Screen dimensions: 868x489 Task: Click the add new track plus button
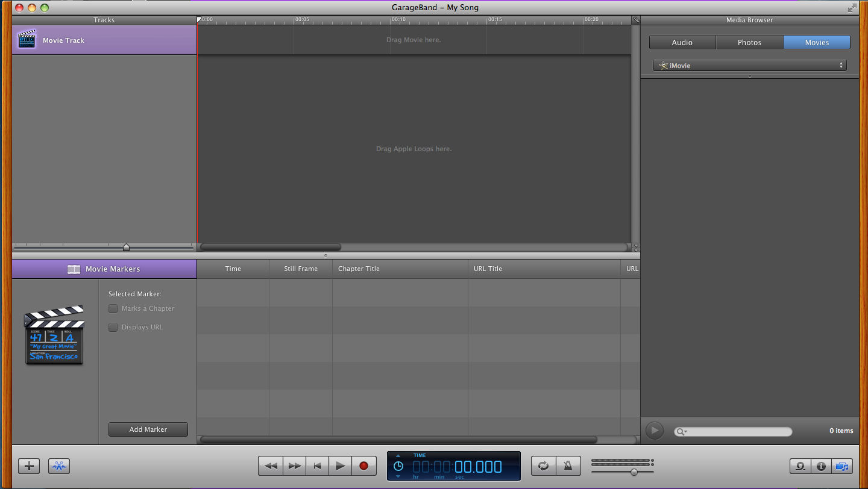29,466
